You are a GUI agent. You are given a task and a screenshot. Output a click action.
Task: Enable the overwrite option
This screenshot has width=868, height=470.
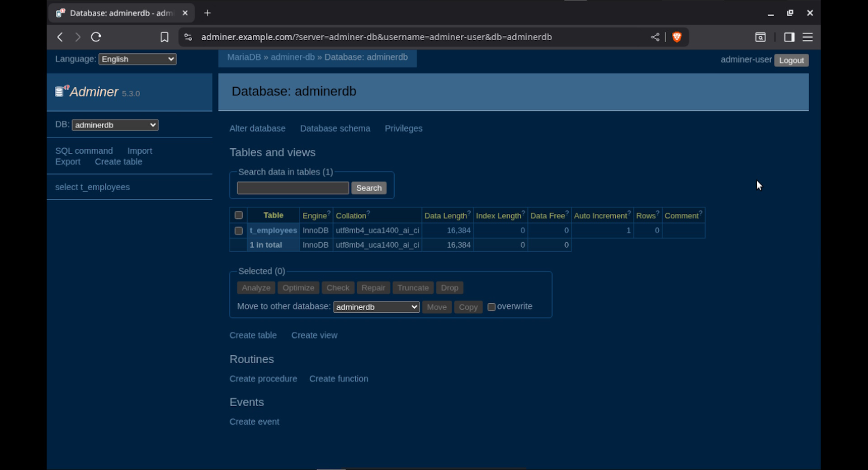pos(492,307)
